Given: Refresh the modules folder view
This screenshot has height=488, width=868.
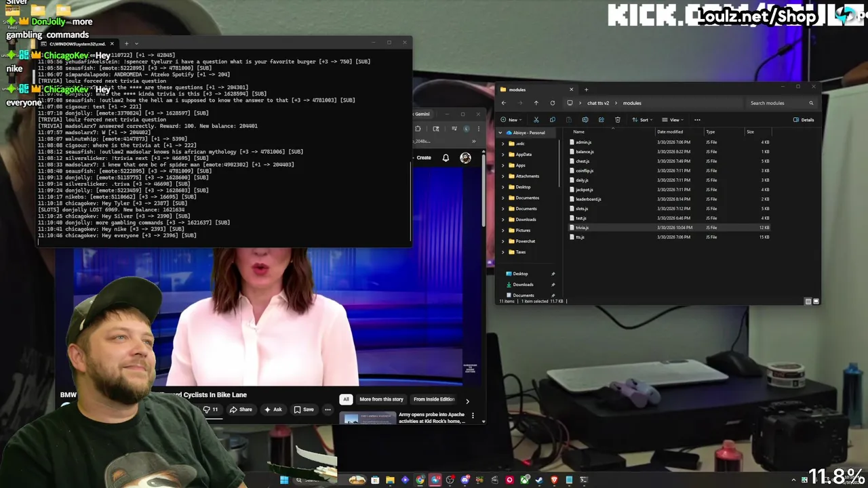Looking at the screenshot, I should click(x=552, y=103).
